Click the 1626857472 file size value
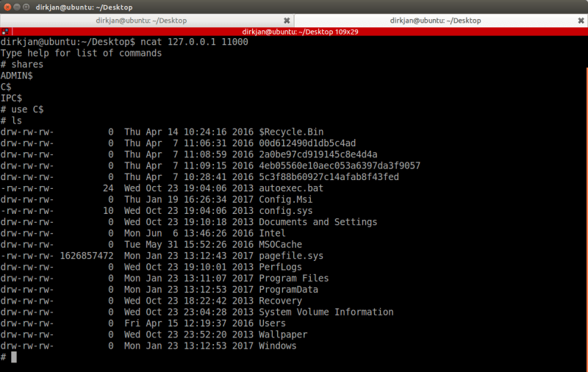Screen dimensions: 588x372 tap(87, 256)
